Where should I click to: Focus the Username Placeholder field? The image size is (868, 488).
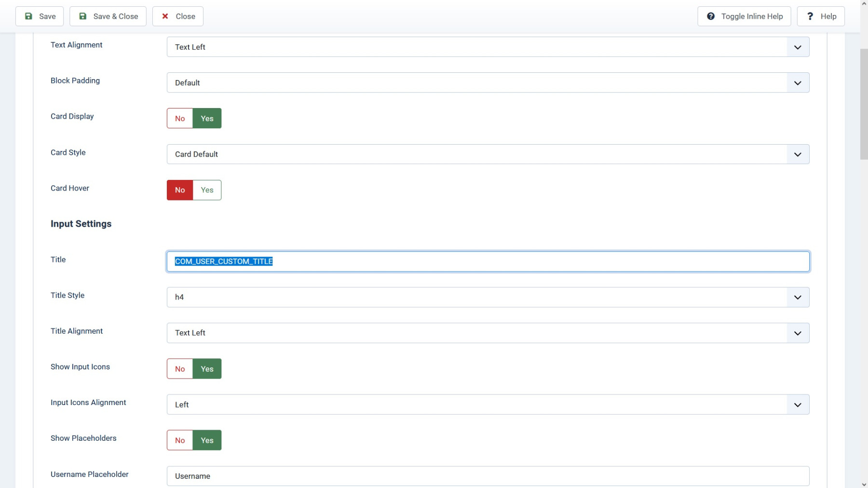pyautogui.click(x=488, y=476)
